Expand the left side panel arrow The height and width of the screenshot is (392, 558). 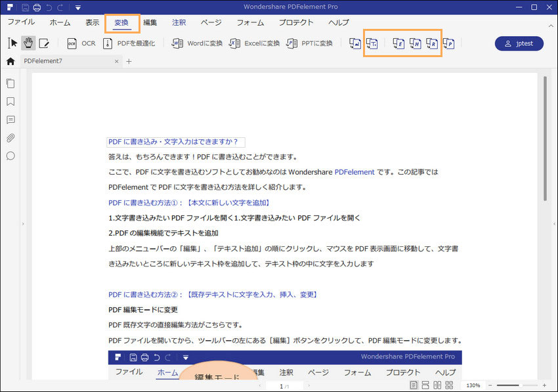click(x=23, y=224)
